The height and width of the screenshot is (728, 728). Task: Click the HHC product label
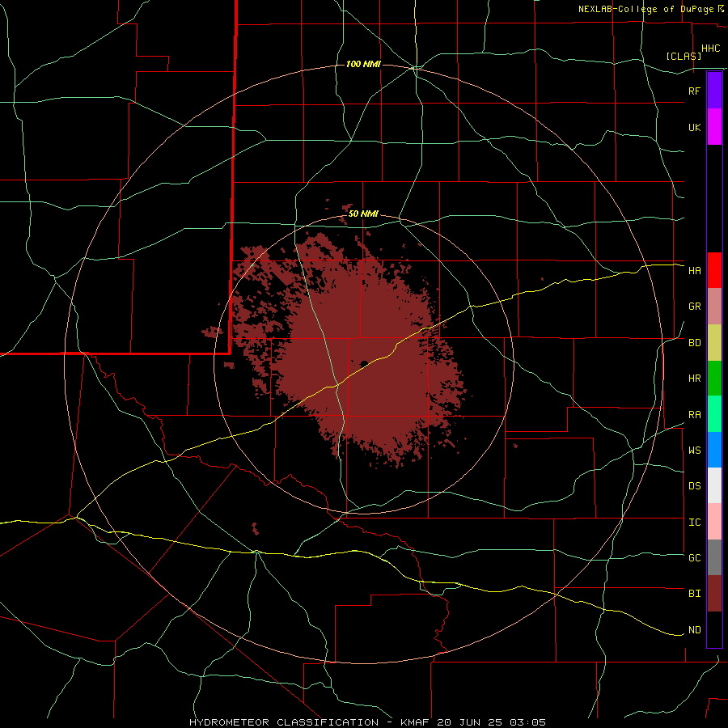pos(711,49)
